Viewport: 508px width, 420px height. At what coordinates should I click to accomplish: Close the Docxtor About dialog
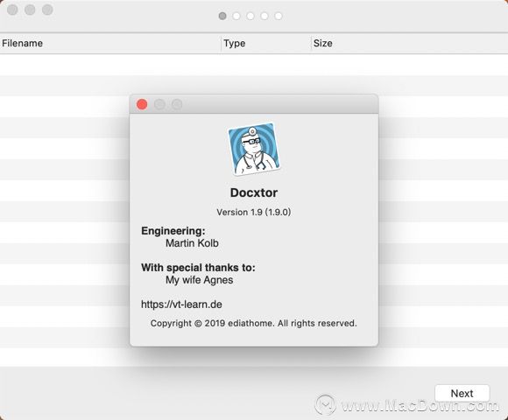142,104
